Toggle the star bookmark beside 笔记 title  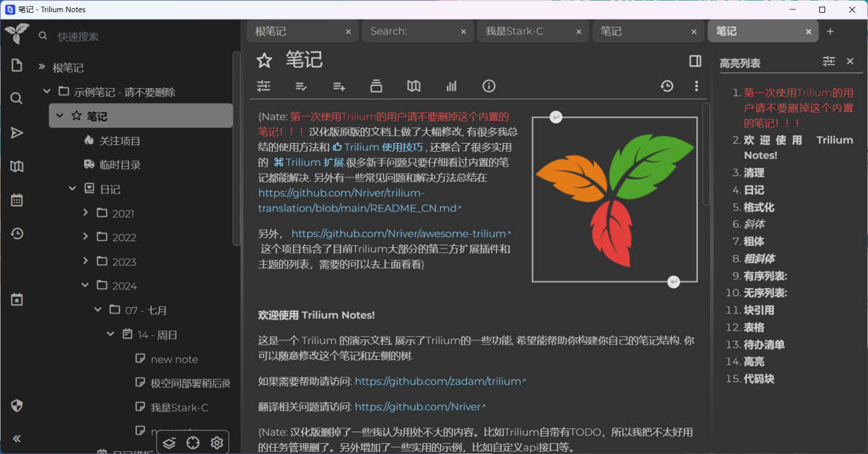click(x=264, y=60)
